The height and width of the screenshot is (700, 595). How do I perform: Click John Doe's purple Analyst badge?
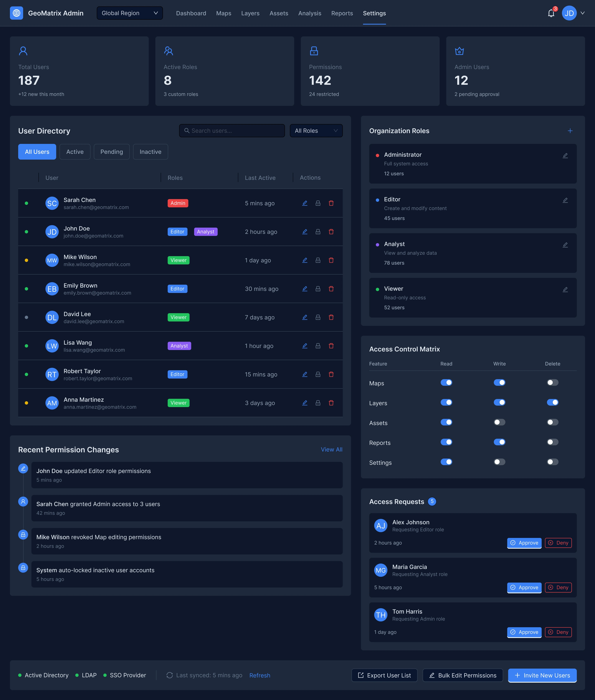pos(205,232)
